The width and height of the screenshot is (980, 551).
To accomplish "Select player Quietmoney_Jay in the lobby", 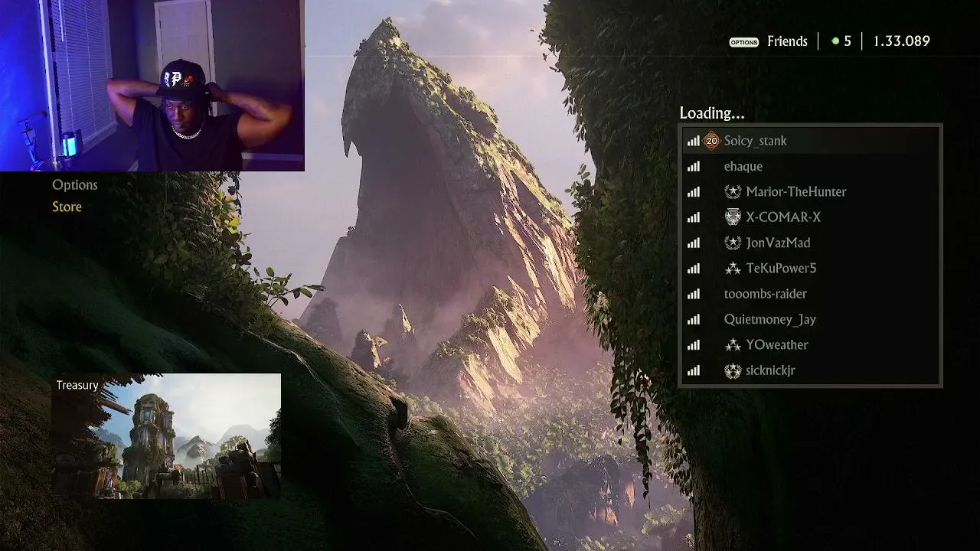I will pos(811,319).
